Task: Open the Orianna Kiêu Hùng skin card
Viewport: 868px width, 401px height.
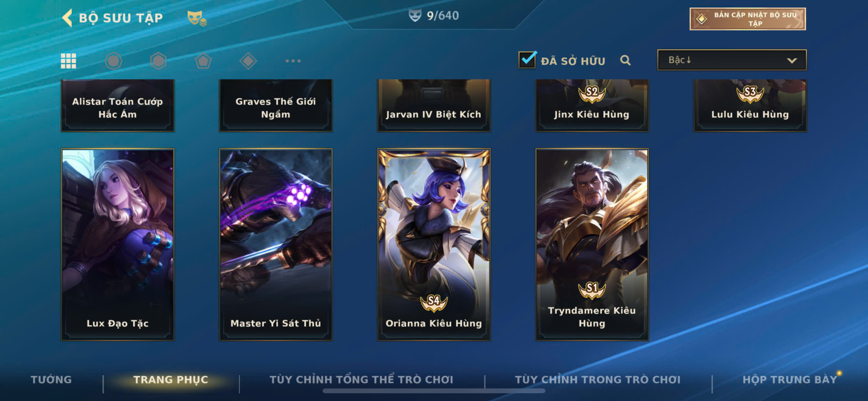Action: point(434,244)
